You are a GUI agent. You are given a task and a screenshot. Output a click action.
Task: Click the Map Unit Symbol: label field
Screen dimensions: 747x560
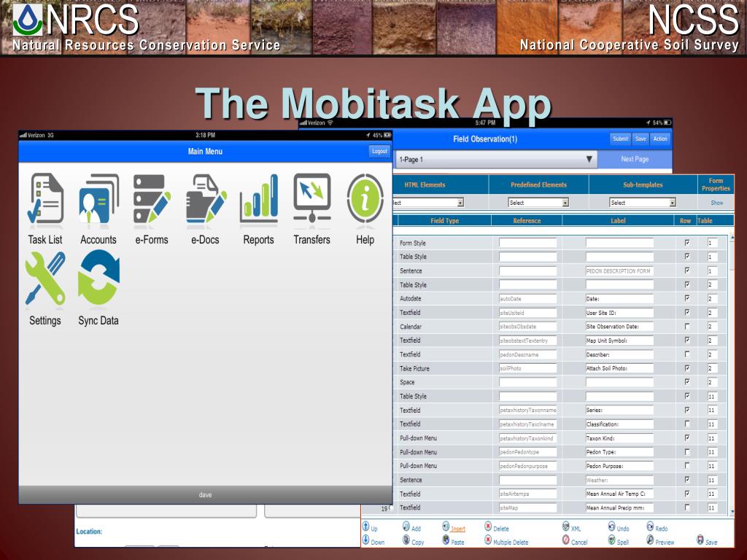619,341
